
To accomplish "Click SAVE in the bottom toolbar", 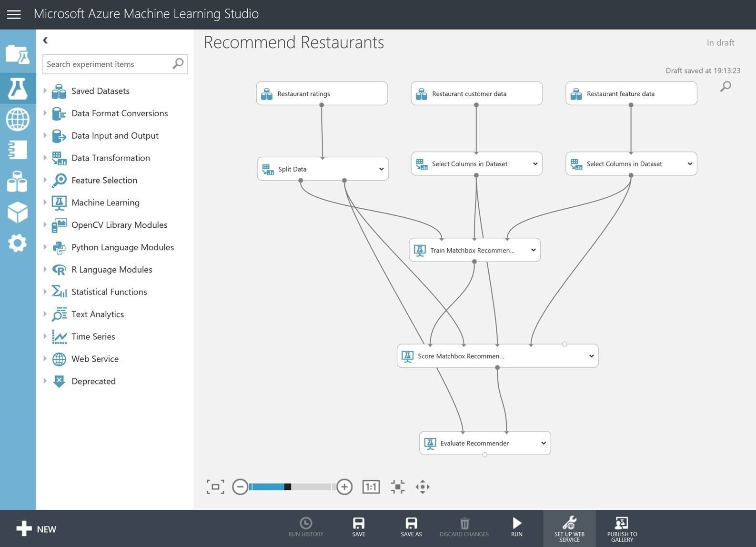I will click(x=359, y=528).
